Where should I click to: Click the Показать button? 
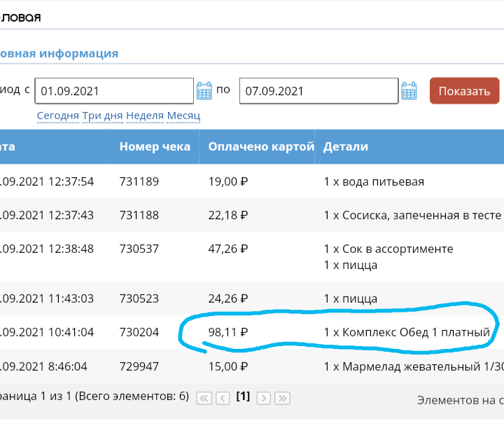pyautogui.click(x=465, y=90)
